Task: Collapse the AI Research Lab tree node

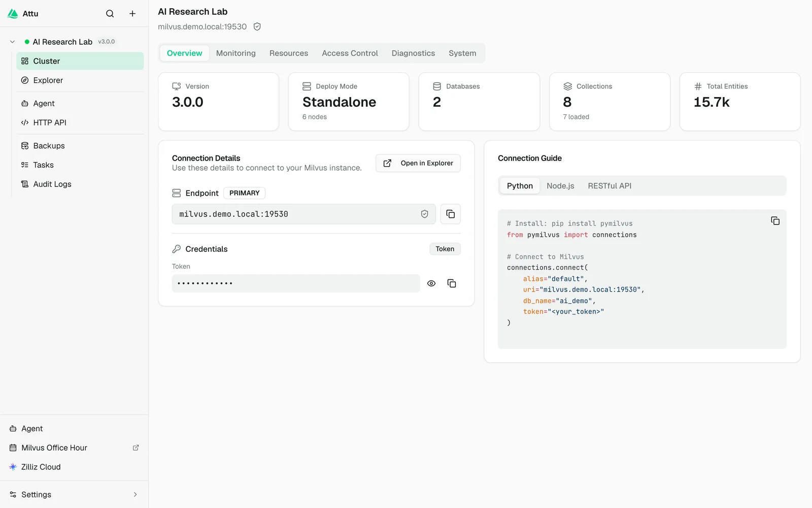Action: [x=13, y=42]
